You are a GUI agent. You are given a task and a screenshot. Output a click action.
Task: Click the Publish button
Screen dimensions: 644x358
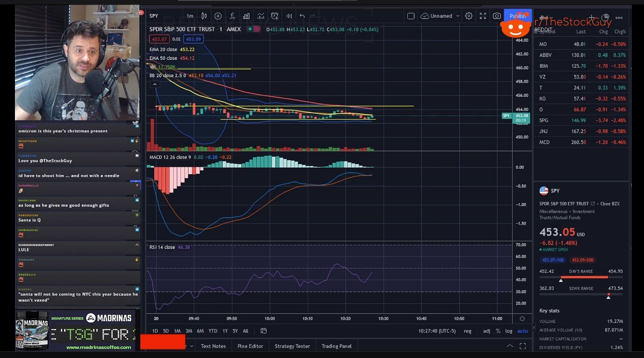click(518, 16)
